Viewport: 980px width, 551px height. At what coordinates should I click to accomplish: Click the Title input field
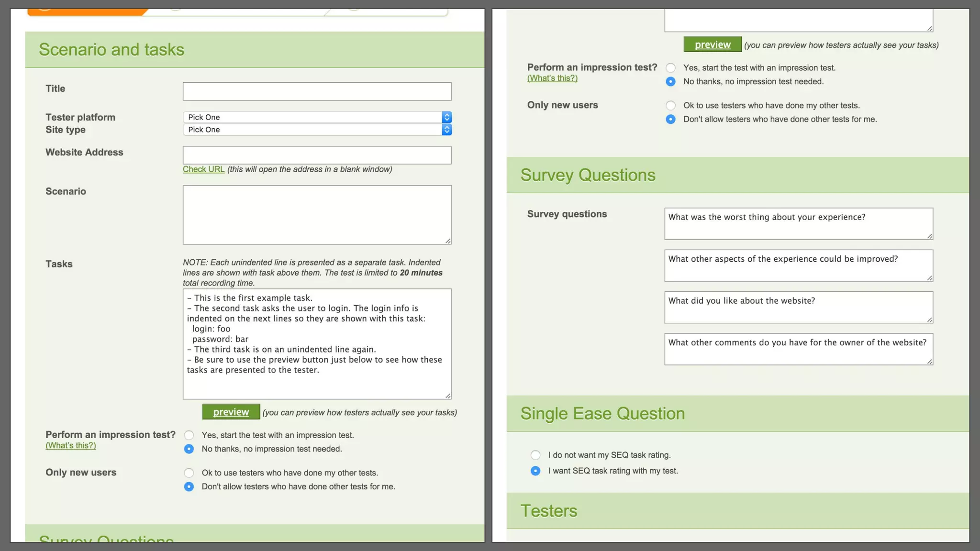tap(317, 91)
